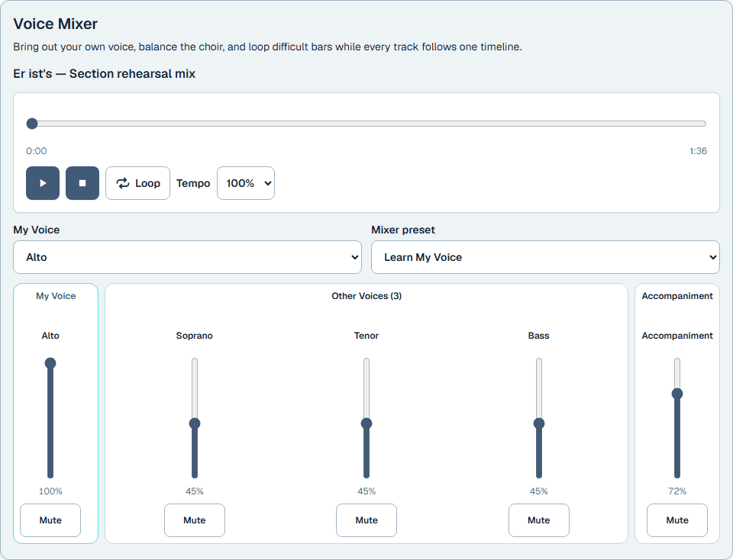Toggle the Loop button
This screenshot has height=560, width=733.
click(x=138, y=183)
